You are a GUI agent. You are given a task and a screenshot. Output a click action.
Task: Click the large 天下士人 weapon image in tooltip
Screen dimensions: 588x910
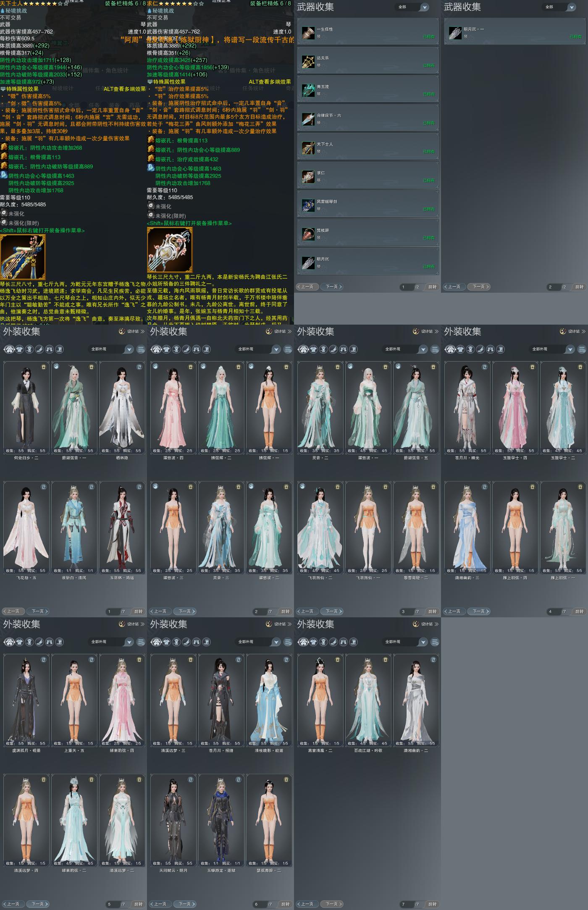click(x=23, y=257)
